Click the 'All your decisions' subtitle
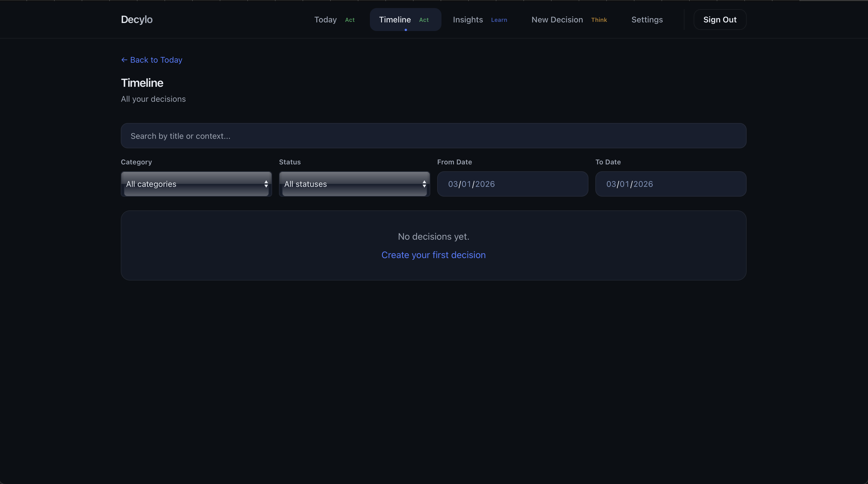This screenshot has height=484, width=868. pyautogui.click(x=153, y=99)
